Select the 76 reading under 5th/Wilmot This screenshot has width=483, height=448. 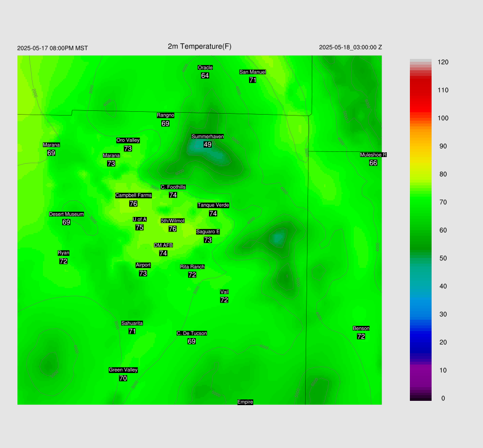click(173, 229)
